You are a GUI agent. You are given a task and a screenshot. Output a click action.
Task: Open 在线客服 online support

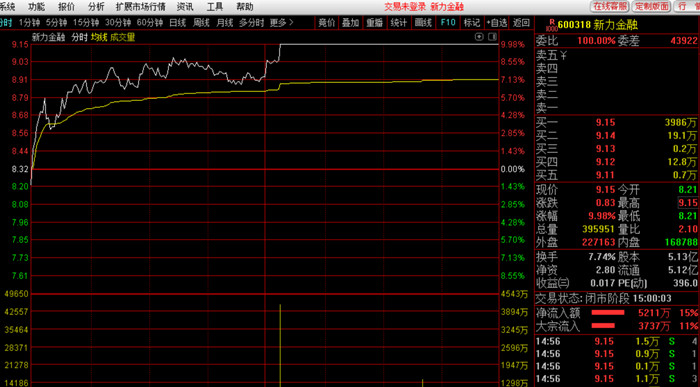tap(609, 6)
